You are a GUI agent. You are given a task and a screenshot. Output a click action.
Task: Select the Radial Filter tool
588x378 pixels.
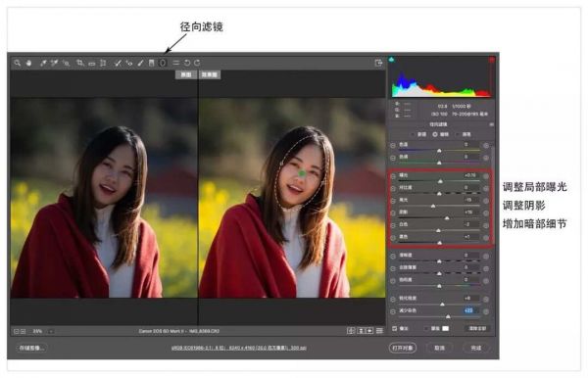[163, 63]
